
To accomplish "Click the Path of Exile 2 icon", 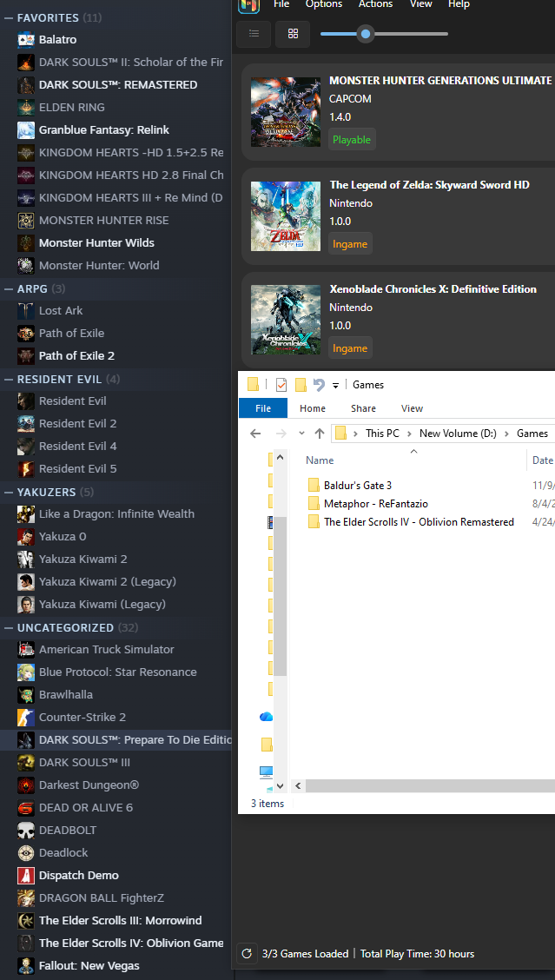I will [x=26, y=355].
